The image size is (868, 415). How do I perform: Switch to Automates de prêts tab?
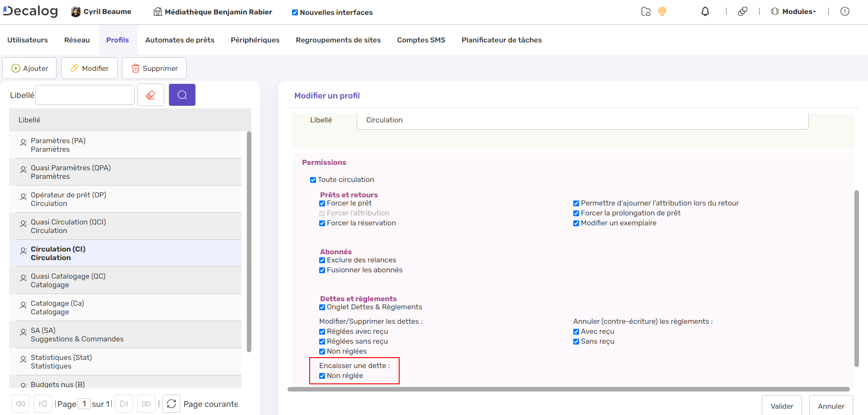(x=179, y=40)
